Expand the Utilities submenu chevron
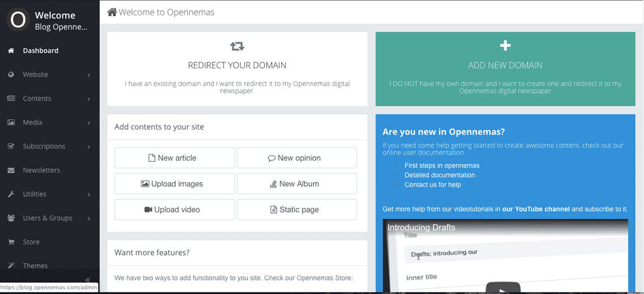Viewport: 644px width, 294px height. [89, 195]
